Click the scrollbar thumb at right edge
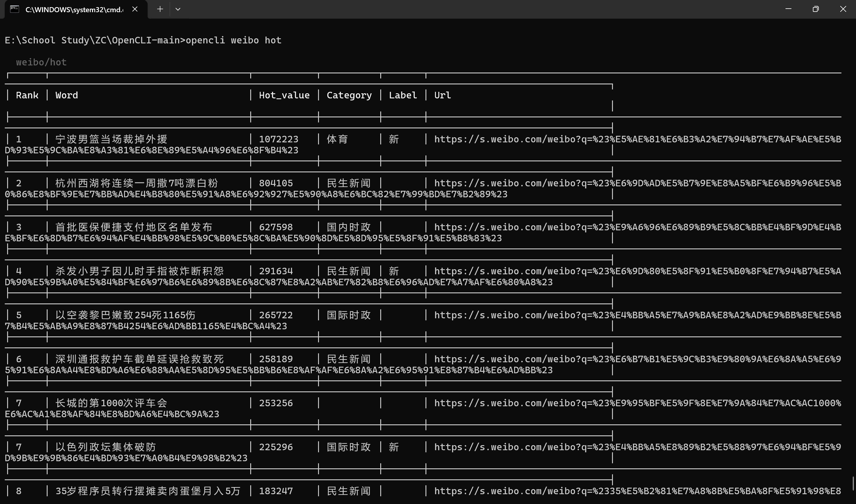Screen dimensions: 856x504 853,483
